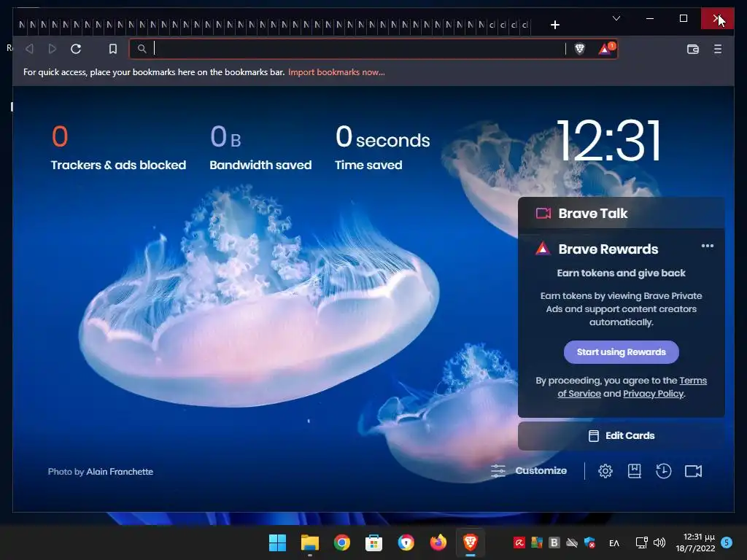This screenshot has height=560, width=747.
Task: Open Settings gear on new tab page
Action: pos(605,471)
